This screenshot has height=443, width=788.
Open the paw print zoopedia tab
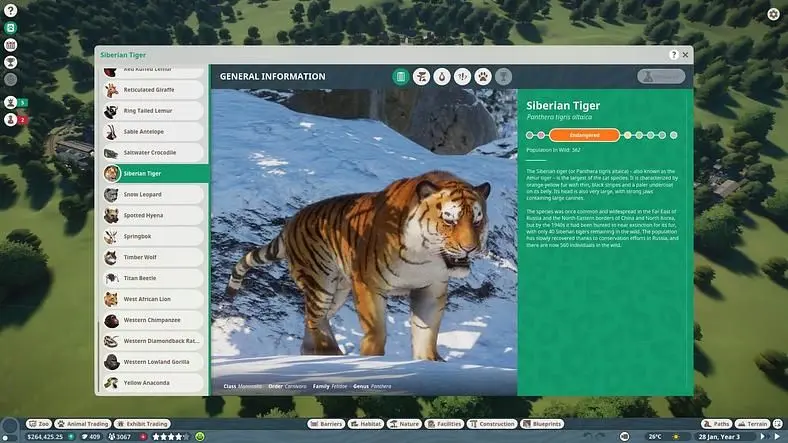483,77
